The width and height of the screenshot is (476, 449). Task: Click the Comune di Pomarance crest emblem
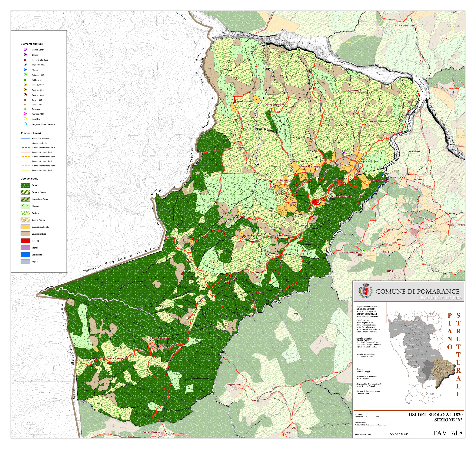pos(366,291)
